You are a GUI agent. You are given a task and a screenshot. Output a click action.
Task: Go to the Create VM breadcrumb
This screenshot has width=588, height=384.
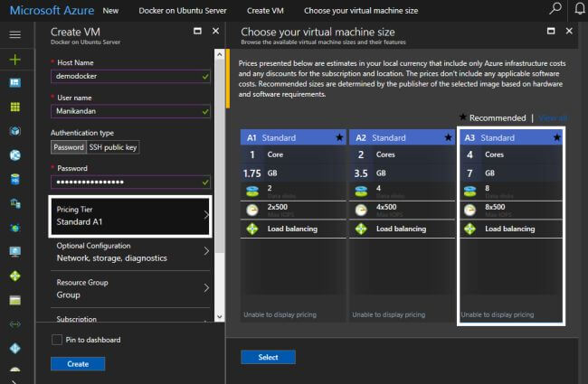(x=264, y=11)
